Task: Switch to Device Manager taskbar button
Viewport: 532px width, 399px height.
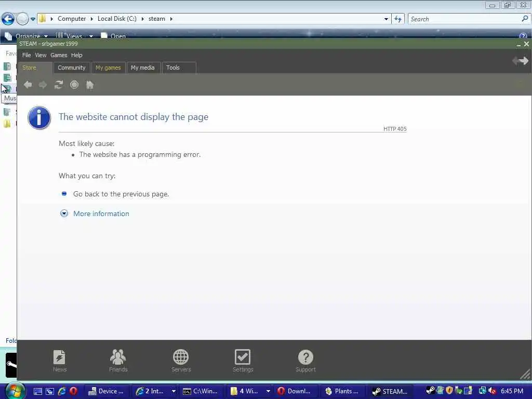Action: (106, 391)
